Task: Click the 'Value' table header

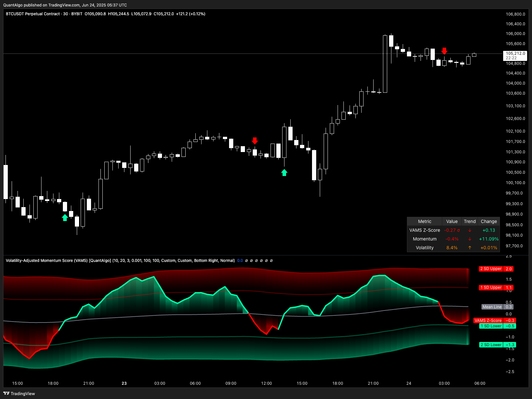Action: point(452,222)
